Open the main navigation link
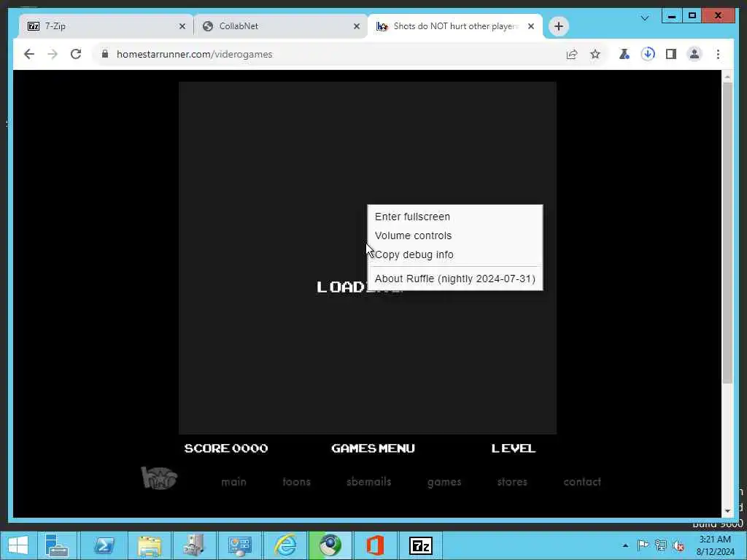This screenshot has width=747, height=560. (x=233, y=482)
